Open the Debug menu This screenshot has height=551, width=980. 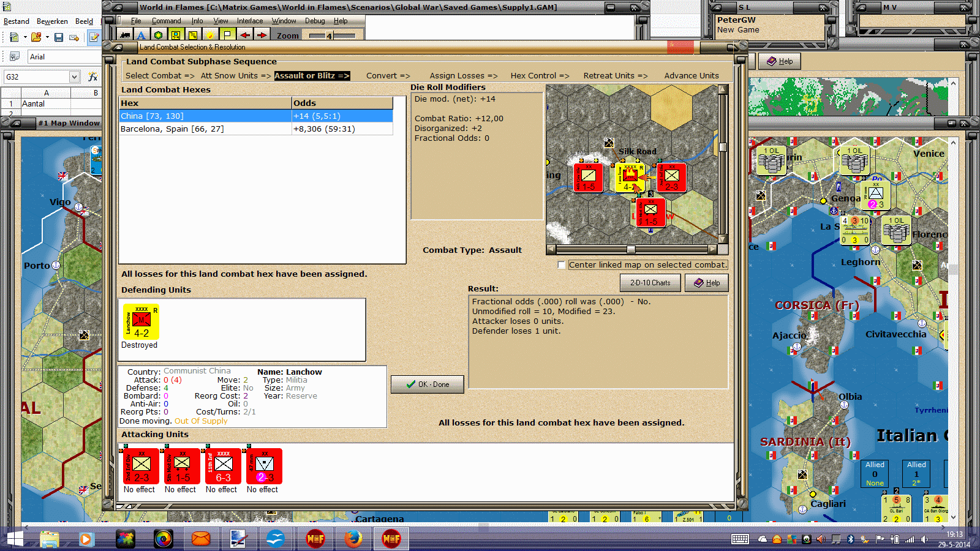coord(315,21)
